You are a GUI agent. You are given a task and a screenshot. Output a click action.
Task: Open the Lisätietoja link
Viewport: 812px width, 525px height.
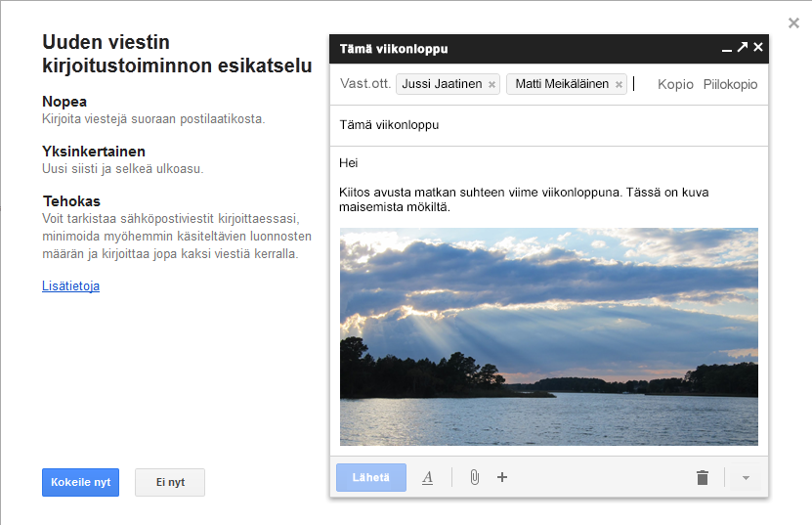[x=70, y=286]
